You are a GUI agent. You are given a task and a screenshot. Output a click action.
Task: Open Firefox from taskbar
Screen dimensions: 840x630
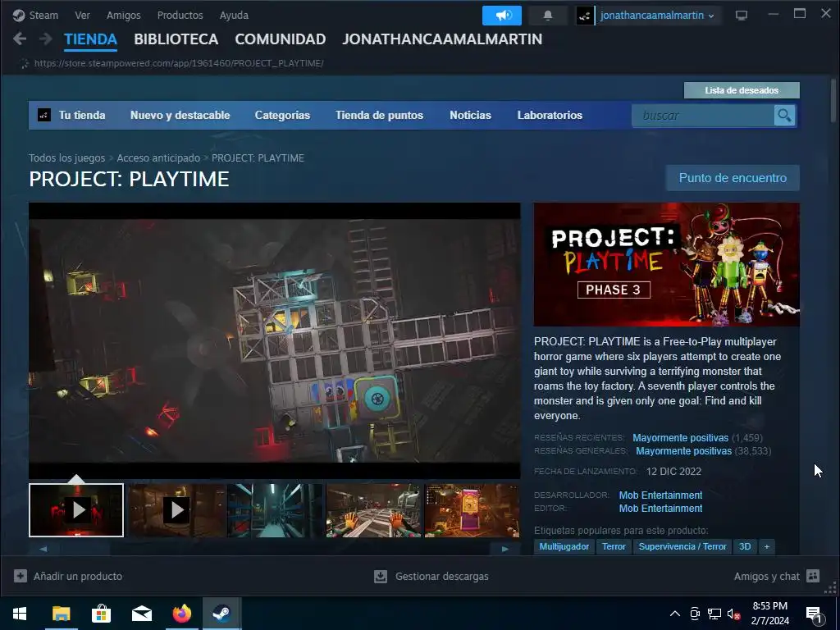point(181,614)
